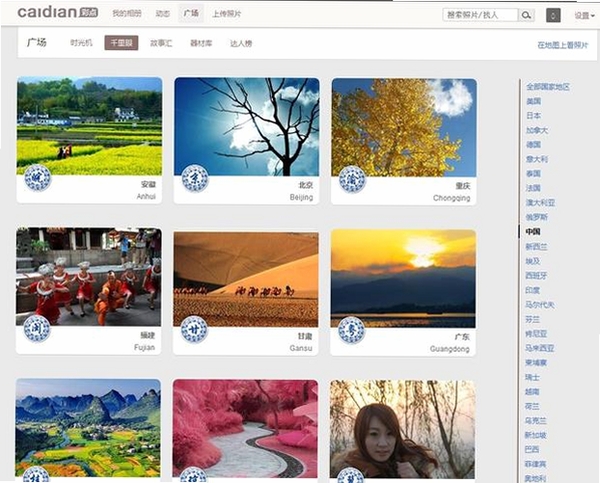This screenshot has width=600, height=483.
Task: Click the Fujian caption text
Action: pos(144,348)
